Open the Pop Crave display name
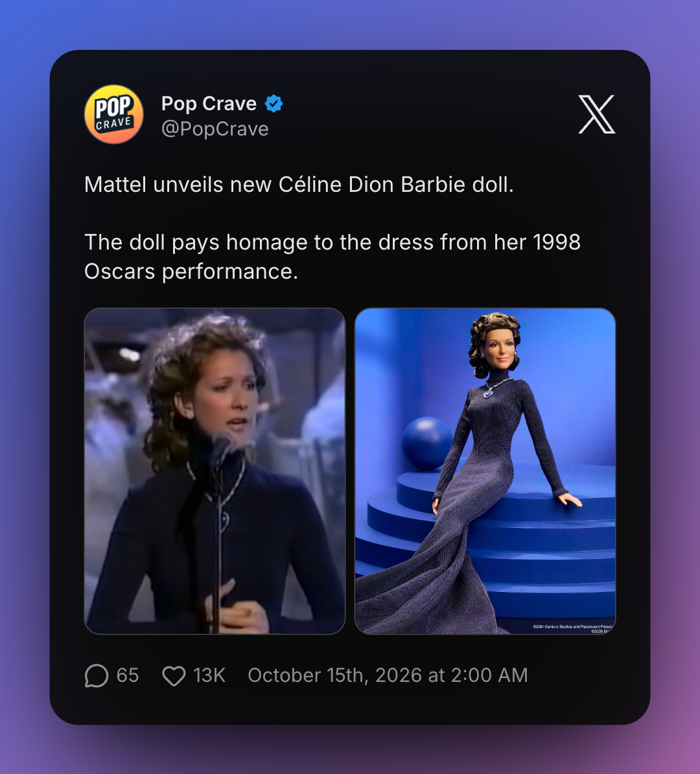 coord(209,104)
